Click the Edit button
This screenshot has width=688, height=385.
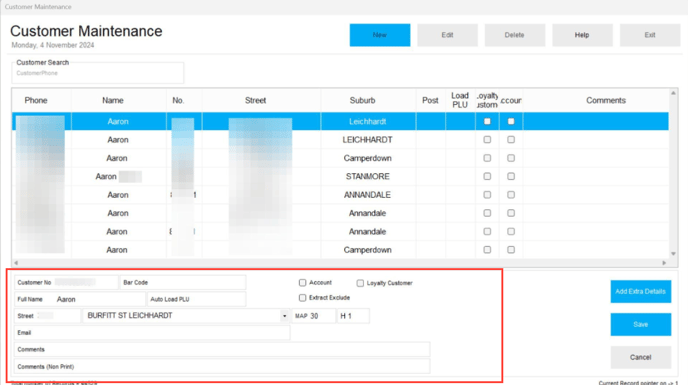pyautogui.click(x=447, y=35)
